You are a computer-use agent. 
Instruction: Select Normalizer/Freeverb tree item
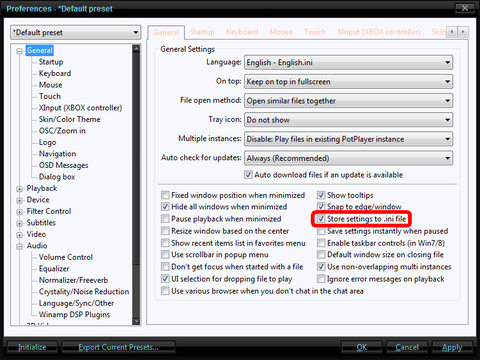73,280
